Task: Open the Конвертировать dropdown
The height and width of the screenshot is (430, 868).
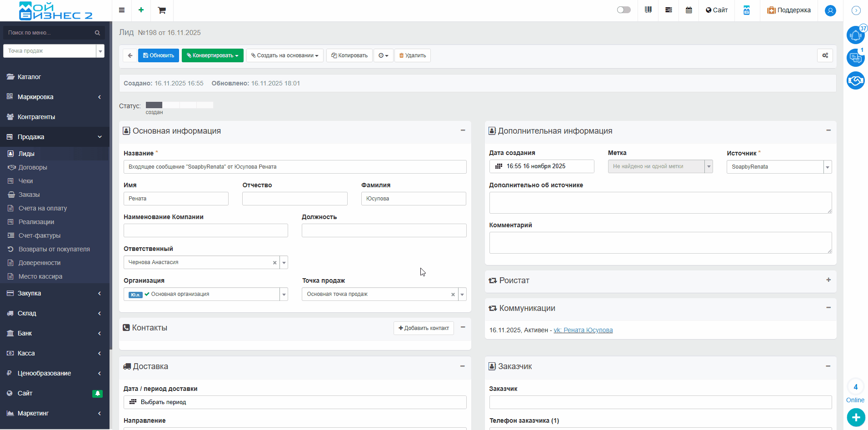Action: 213,55
